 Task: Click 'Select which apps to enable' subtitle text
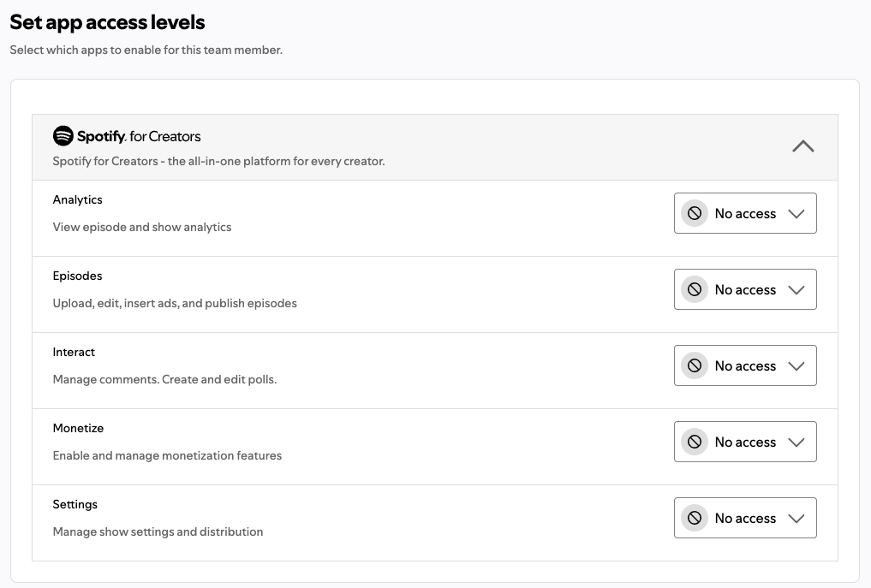coord(146,50)
